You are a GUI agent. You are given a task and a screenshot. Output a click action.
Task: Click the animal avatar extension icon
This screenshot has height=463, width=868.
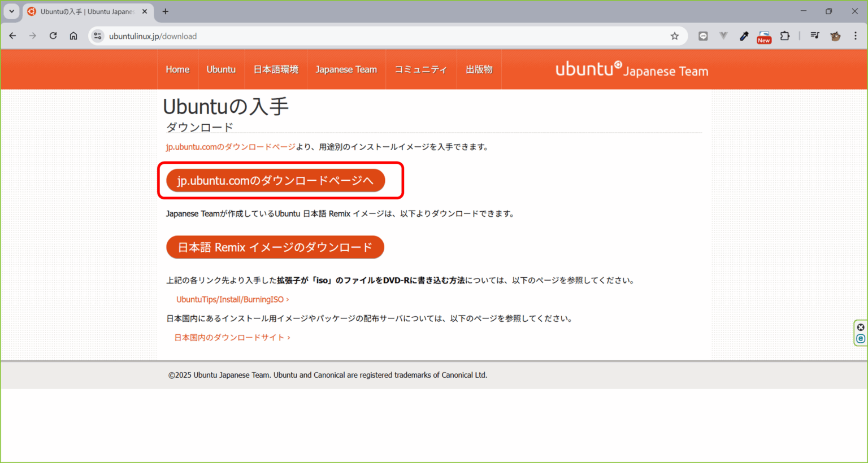pos(835,36)
